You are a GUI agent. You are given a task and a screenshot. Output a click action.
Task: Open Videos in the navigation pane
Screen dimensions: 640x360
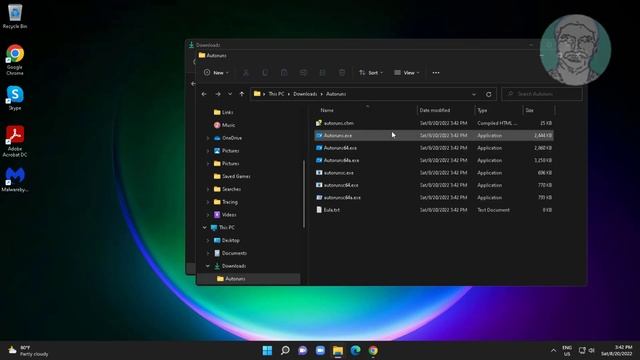[x=225, y=215]
